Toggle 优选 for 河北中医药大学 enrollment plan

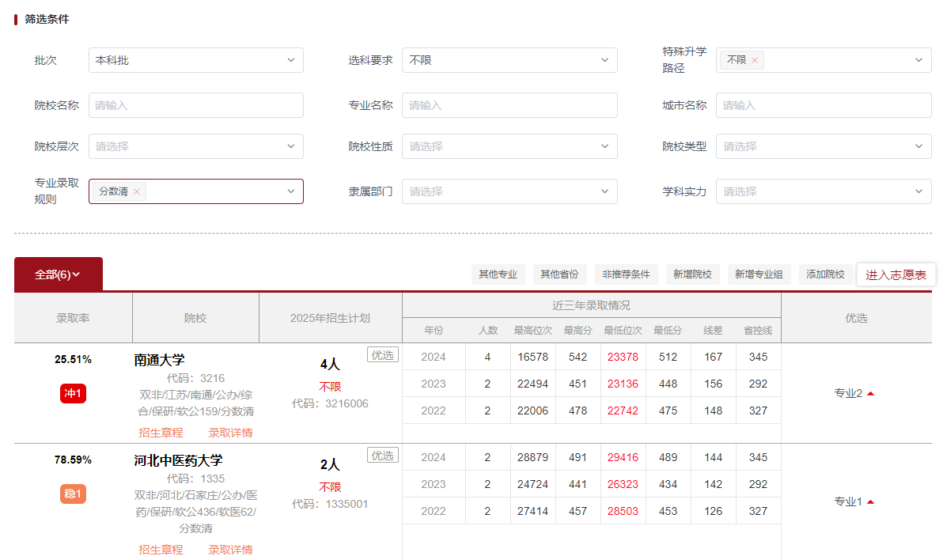(x=383, y=456)
